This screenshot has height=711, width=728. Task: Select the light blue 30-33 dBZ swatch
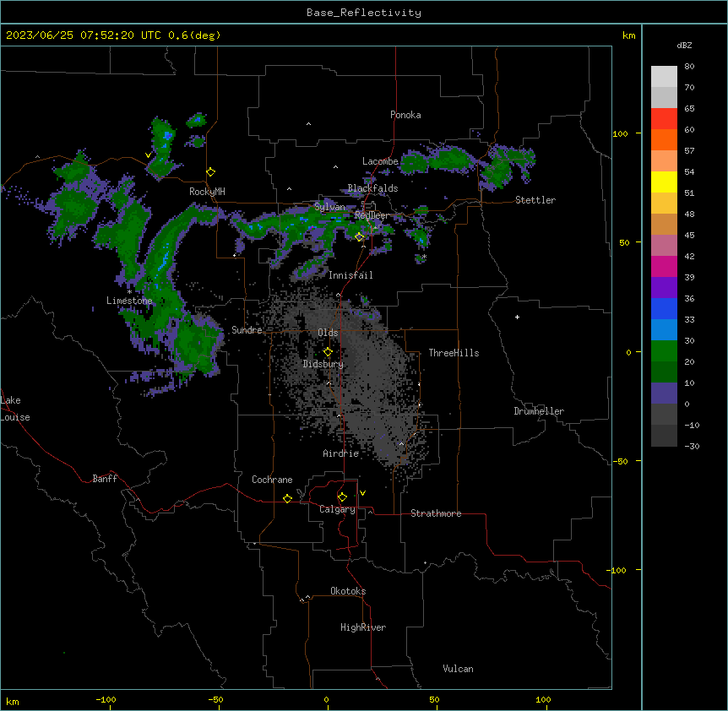(664, 330)
